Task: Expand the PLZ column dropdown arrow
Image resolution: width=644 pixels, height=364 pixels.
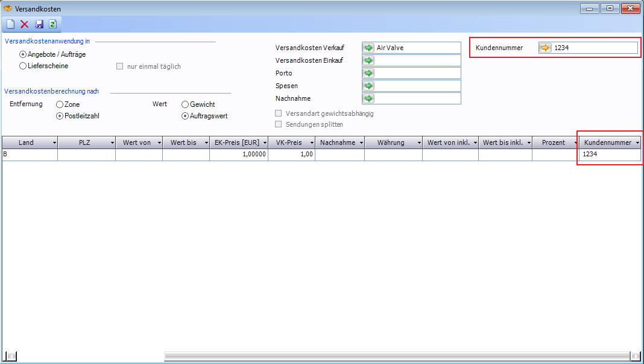Action: click(112, 143)
